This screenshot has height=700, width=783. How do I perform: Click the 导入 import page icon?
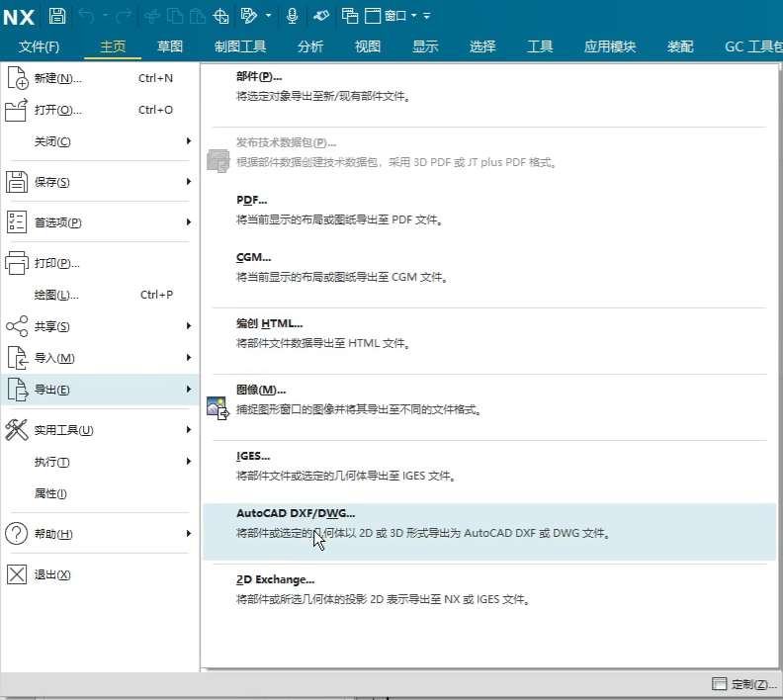pyautogui.click(x=18, y=358)
